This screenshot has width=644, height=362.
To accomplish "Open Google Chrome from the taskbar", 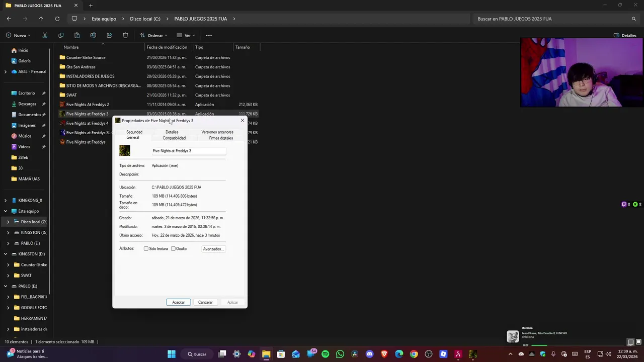I will [414, 354].
